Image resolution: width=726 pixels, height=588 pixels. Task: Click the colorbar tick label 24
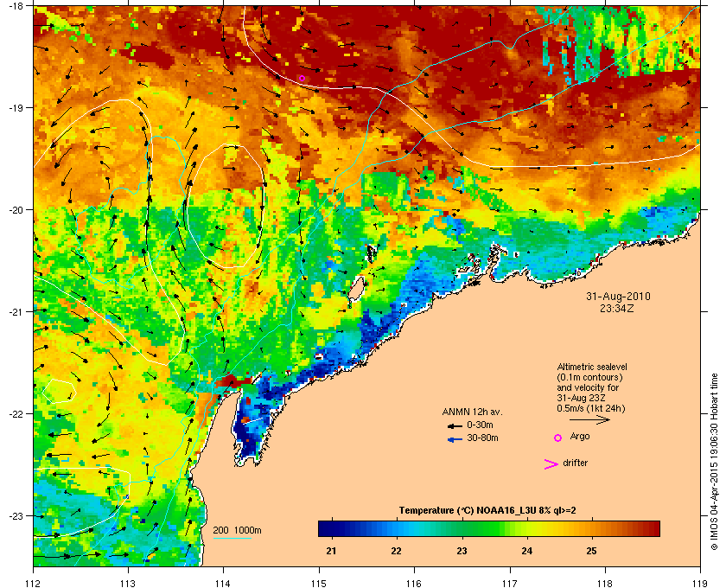[x=527, y=551]
